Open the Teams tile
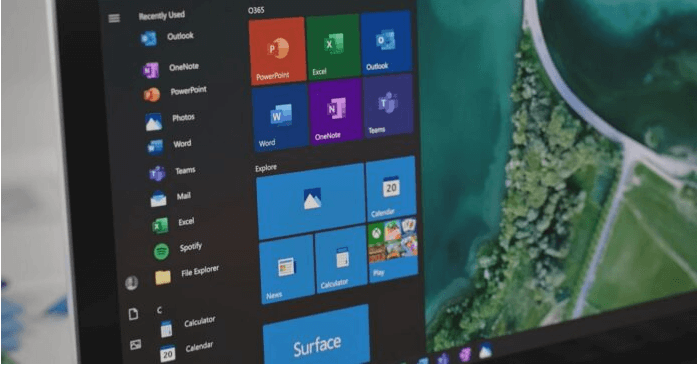The width and height of the screenshot is (697, 366). click(389, 106)
